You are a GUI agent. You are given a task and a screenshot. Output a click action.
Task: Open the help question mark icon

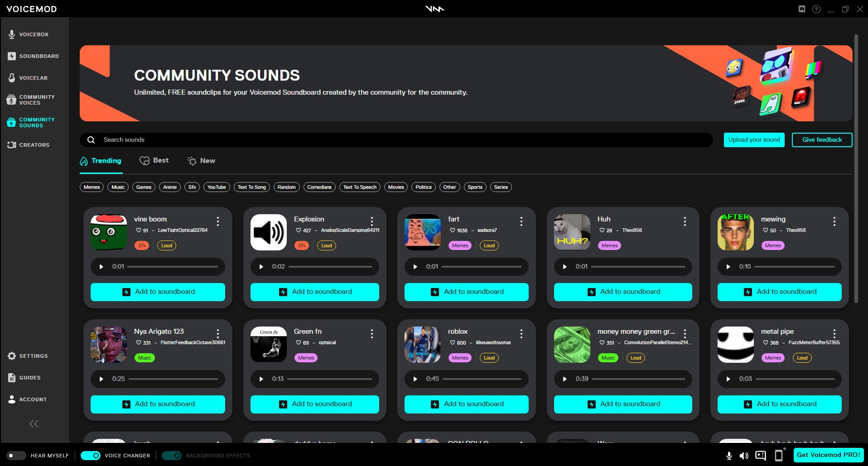[x=816, y=9]
